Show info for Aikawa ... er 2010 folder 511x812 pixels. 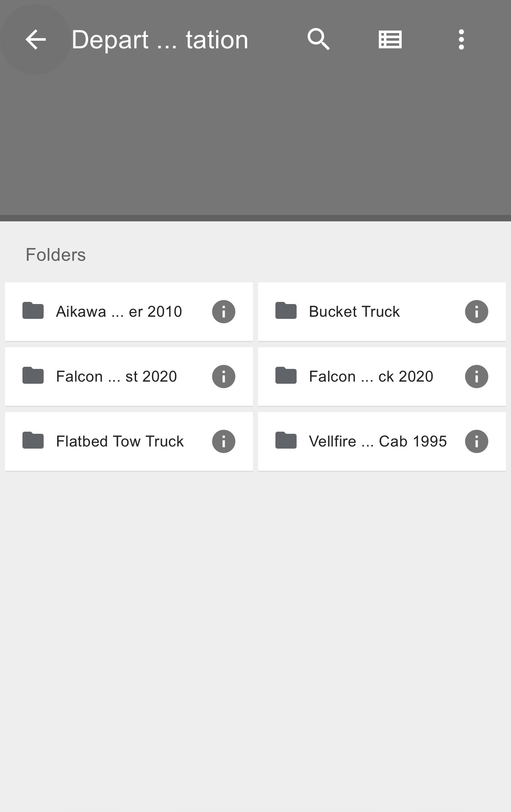tap(224, 312)
